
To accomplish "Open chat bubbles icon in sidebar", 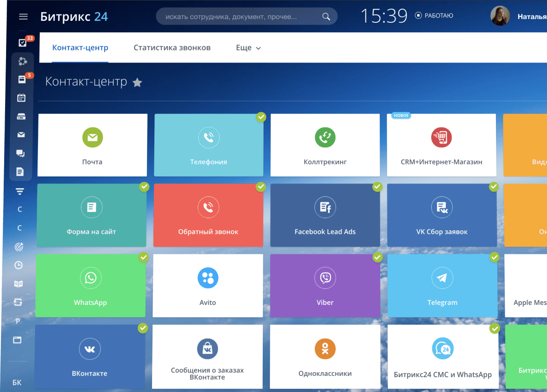I will pyautogui.click(x=21, y=153).
